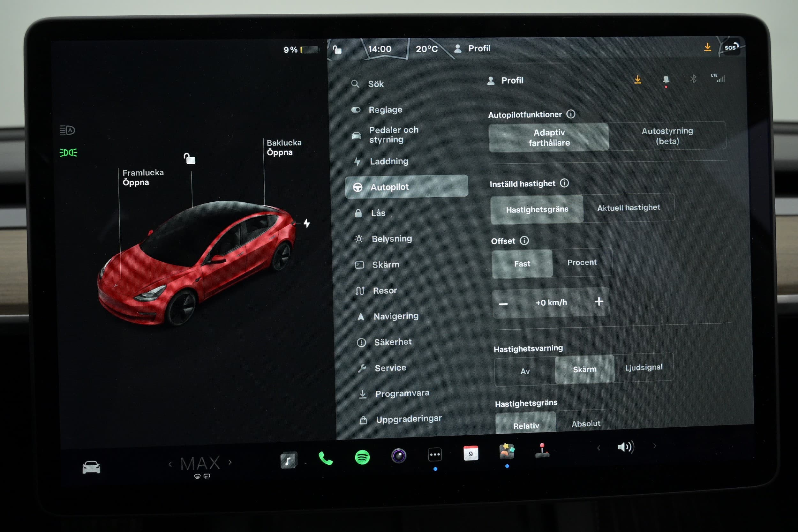Toggle auto high beam icon

click(67, 130)
